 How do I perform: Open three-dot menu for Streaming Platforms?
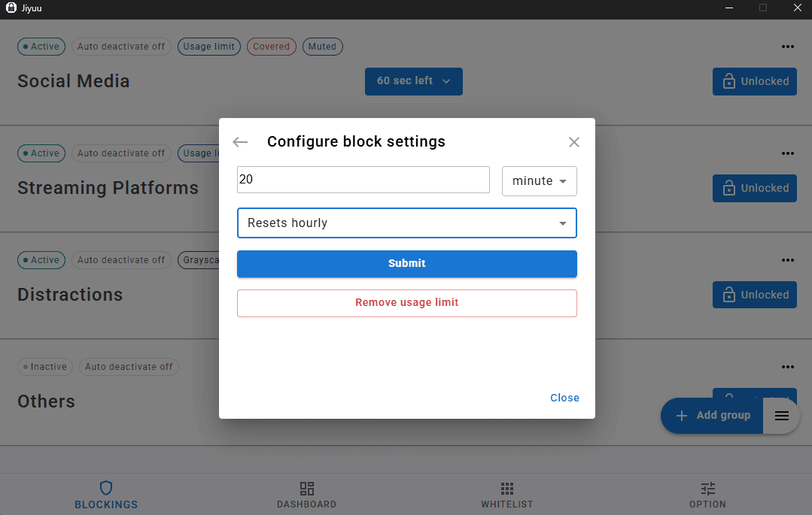(787, 153)
